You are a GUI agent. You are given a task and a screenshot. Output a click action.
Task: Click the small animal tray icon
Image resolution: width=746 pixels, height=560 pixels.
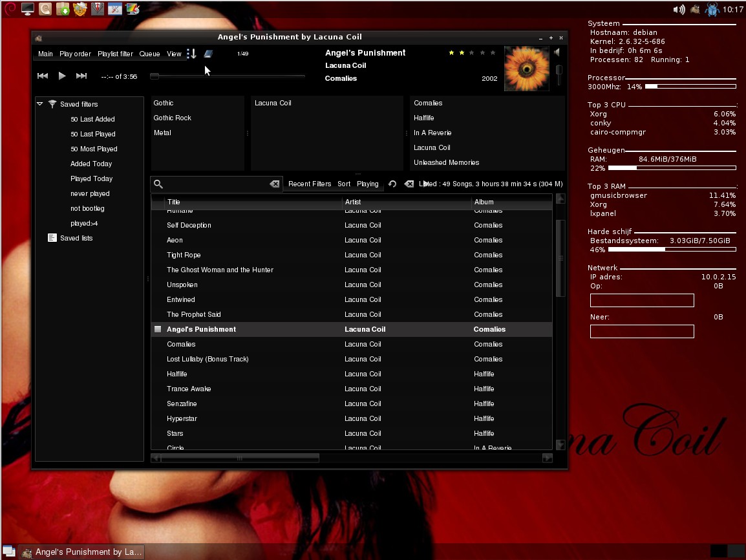(695, 9)
